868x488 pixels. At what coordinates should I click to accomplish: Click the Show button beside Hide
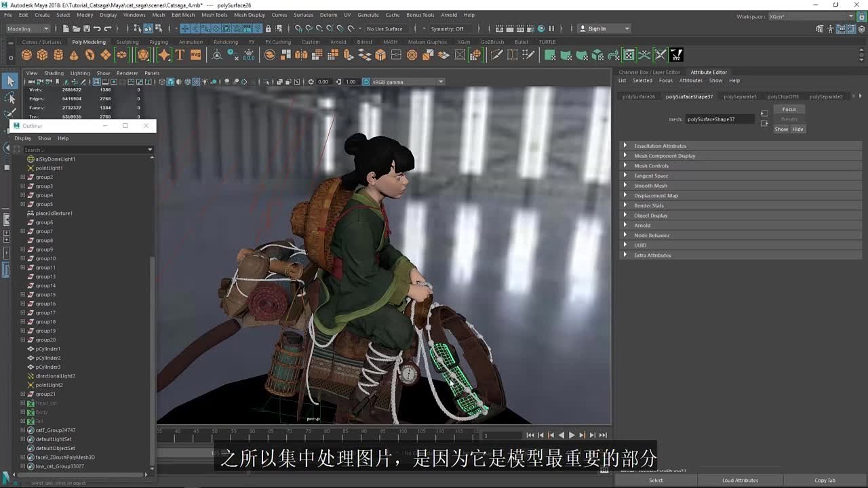pos(781,129)
